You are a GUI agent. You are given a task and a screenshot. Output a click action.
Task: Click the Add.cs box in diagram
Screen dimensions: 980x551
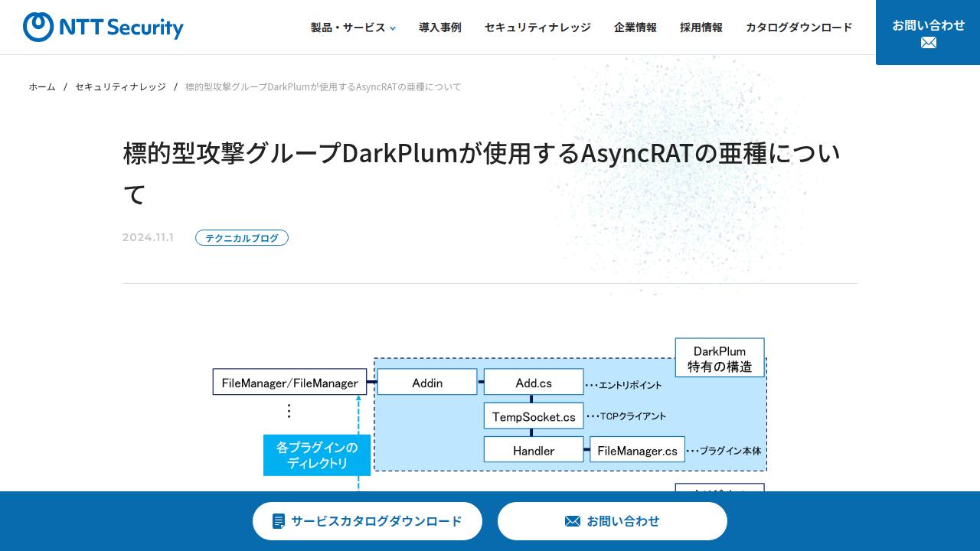(x=534, y=382)
